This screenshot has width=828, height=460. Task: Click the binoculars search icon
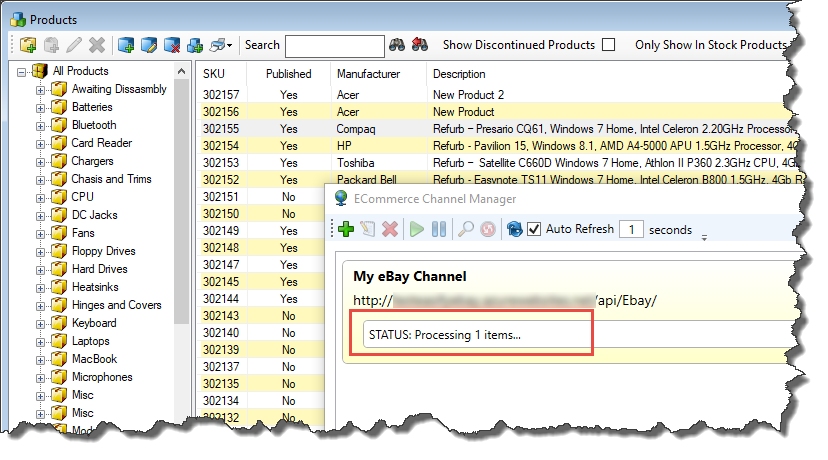397,45
